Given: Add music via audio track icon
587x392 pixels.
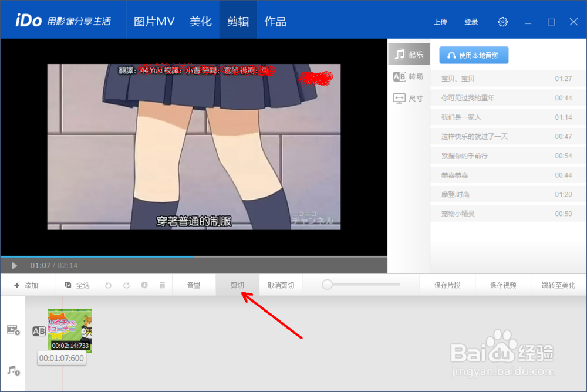Looking at the screenshot, I should click(x=13, y=370).
